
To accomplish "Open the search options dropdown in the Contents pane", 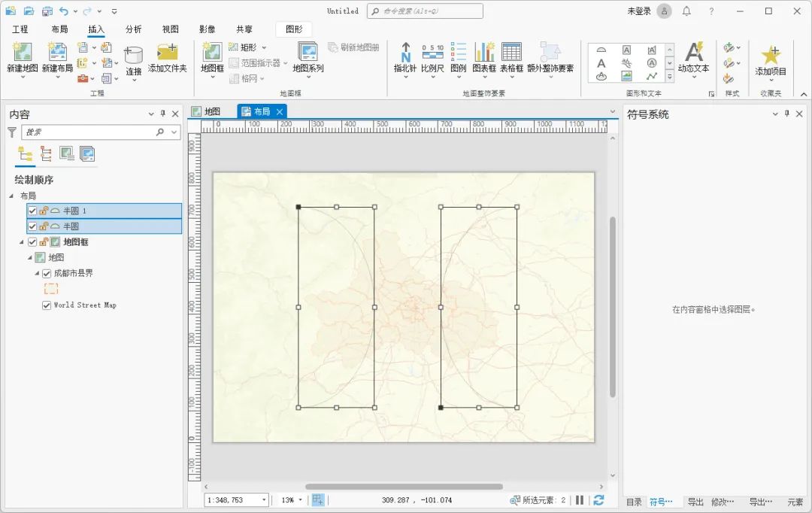I will [x=174, y=132].
